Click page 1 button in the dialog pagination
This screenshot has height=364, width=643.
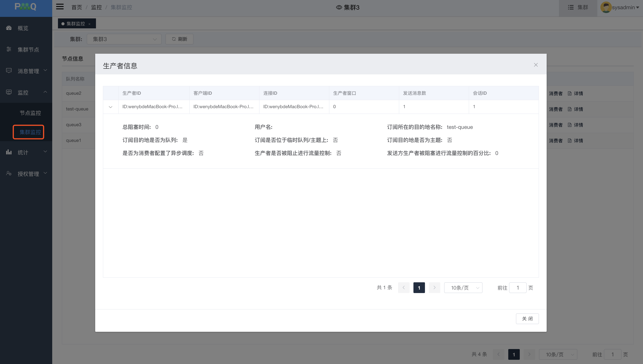click(419, 288)
